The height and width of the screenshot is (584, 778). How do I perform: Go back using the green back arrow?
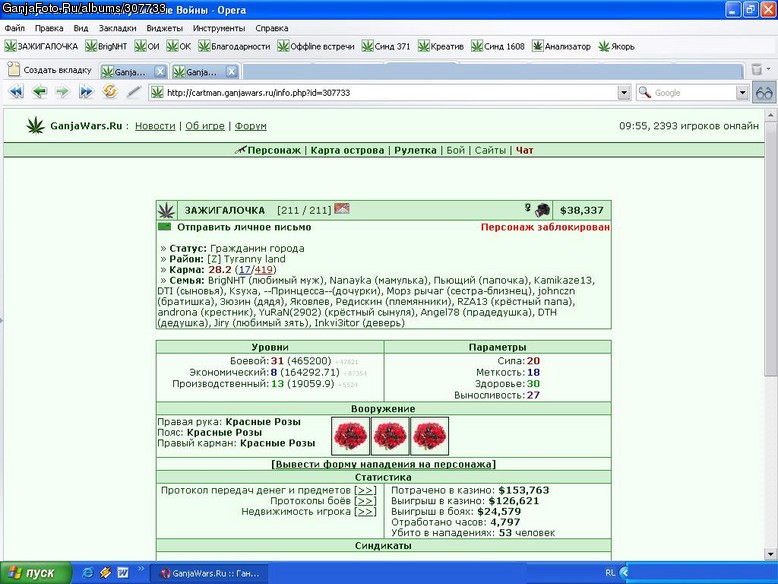point(39,92)
